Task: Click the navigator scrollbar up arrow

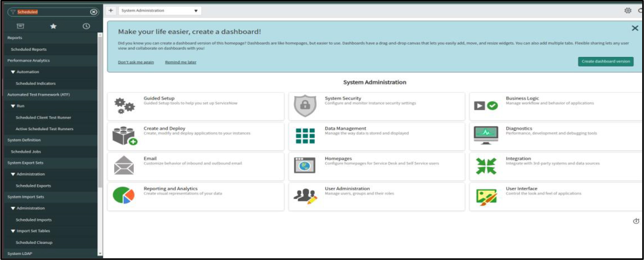Action: point(100,36)
